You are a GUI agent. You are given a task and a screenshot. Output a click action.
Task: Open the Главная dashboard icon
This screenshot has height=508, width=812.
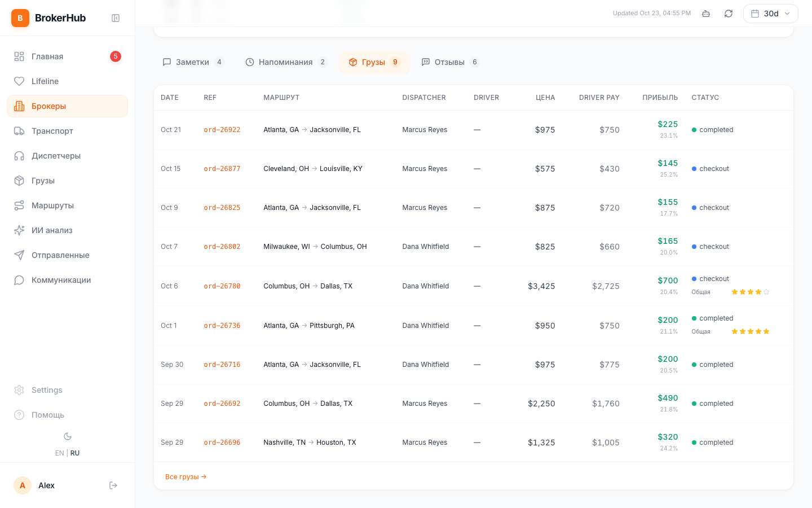[x=19, y=56]
